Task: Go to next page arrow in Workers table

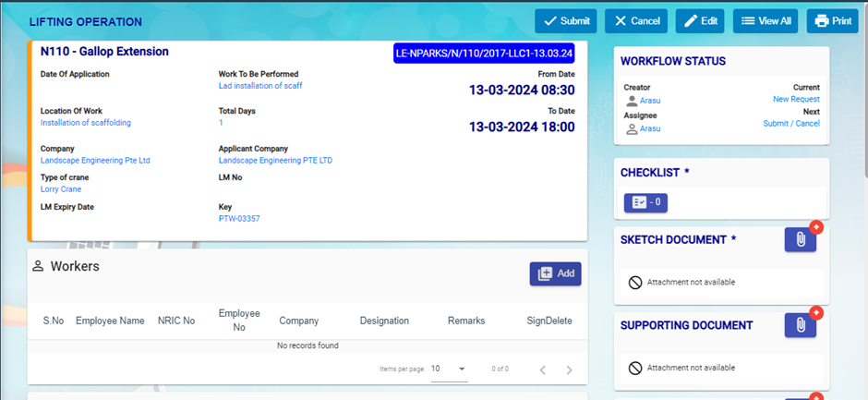Action: point(569,370)
